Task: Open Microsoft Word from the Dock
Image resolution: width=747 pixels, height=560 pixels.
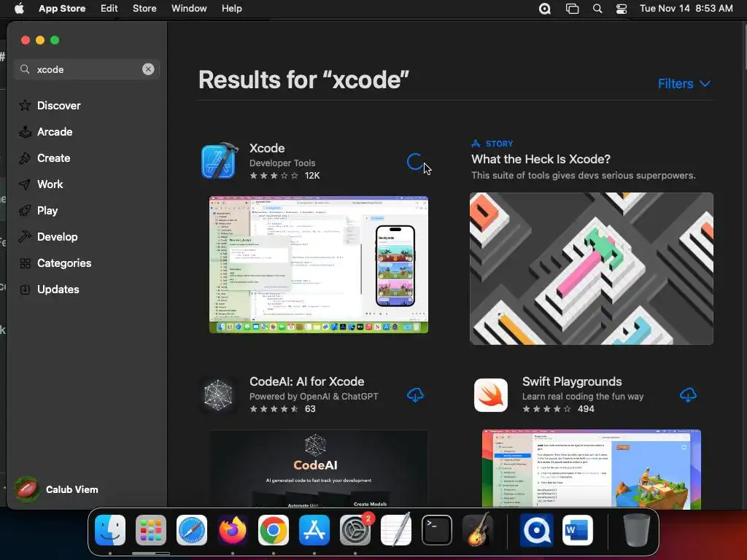Action: 578,530
